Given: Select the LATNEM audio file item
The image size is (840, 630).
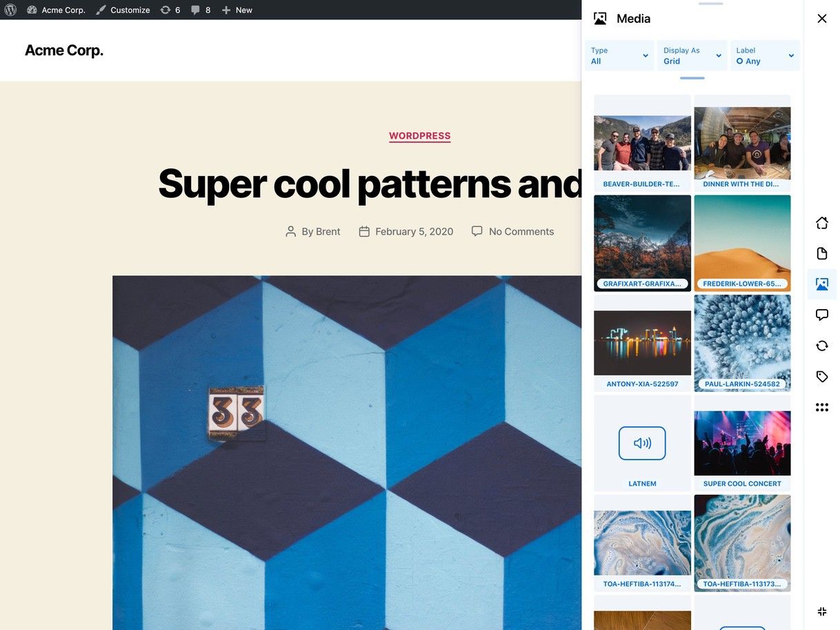Looking at the screenshot, I should pyautogui.click(x=642, y=443).
